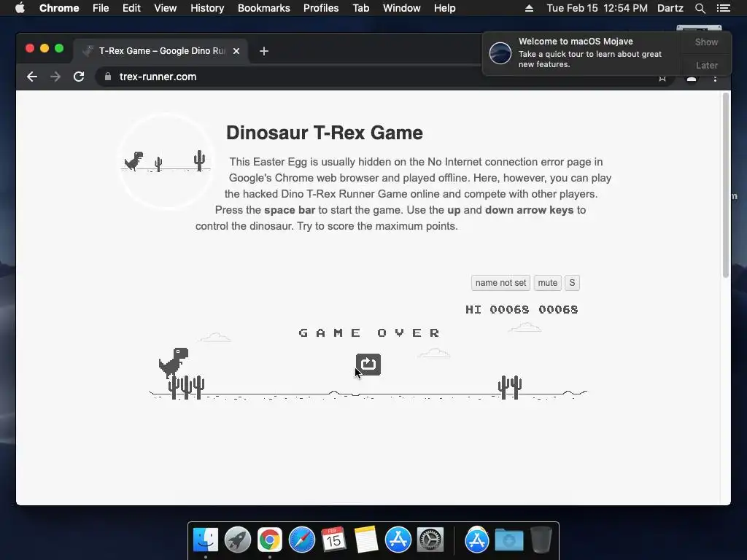
Task: Open System Preferences from the Dock
Action: tap(430, 540)
